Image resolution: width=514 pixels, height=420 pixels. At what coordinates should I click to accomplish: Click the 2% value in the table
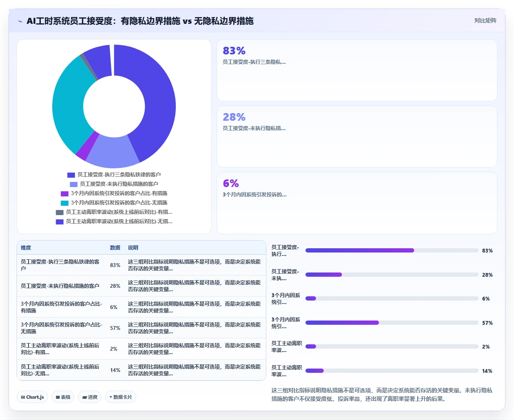[x=113, y=349]
